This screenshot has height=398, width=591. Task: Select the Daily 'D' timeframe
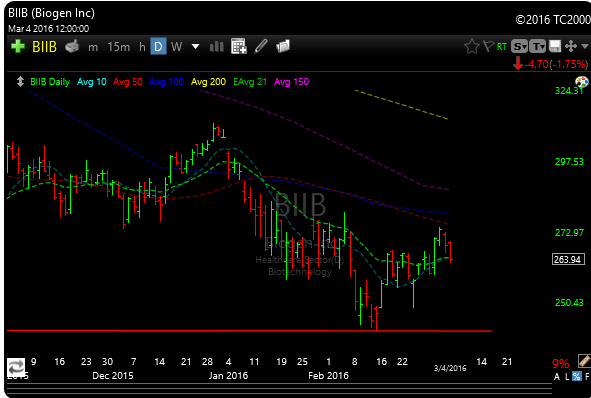[158, 47]
